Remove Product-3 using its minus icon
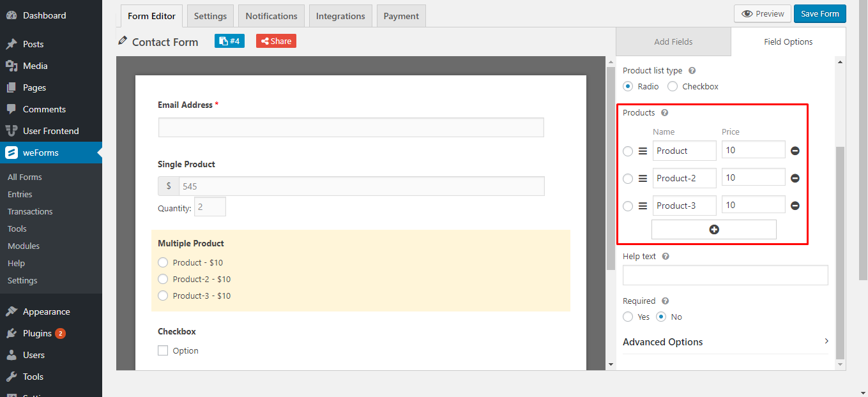 click(x=795, y=204)
